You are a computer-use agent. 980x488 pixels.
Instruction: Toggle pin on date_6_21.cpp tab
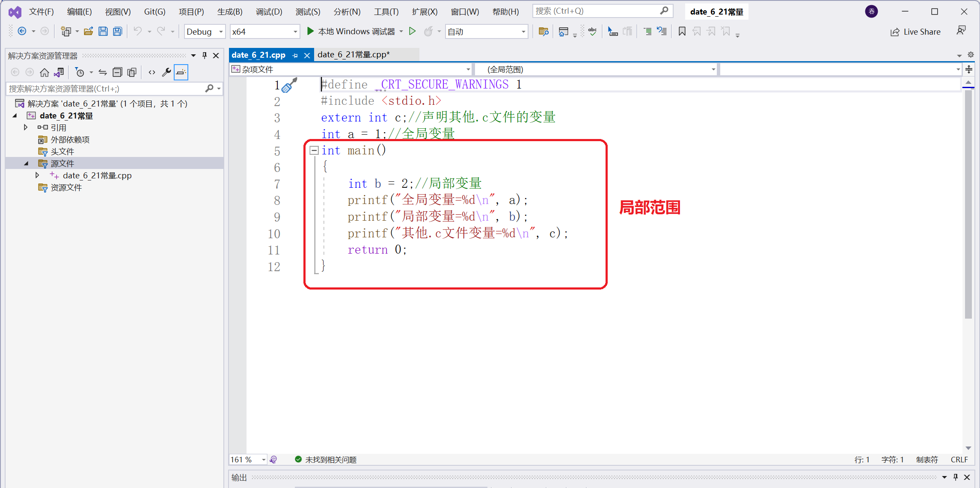pos(295,56)
